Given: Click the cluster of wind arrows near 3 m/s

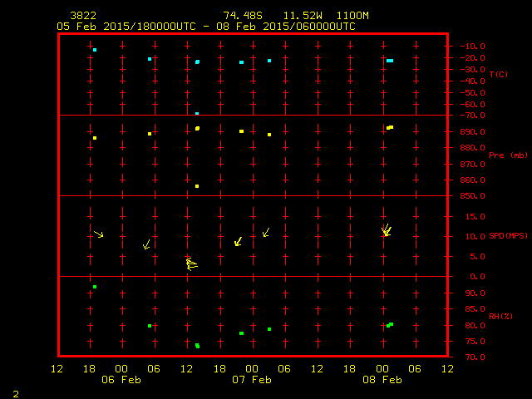Looking at the screenshot, I should (x=191, y=264).
